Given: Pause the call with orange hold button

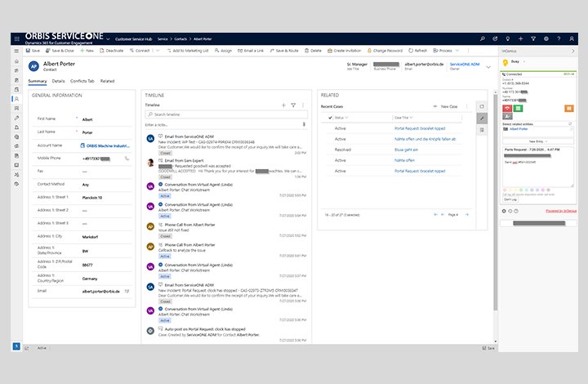Looking at the screenshot, I should (x=569, y=109).
